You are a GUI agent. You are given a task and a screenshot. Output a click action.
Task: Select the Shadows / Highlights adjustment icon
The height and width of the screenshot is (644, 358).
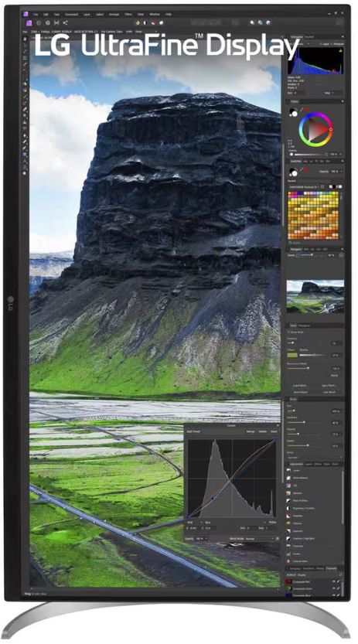tap(289, 538)
